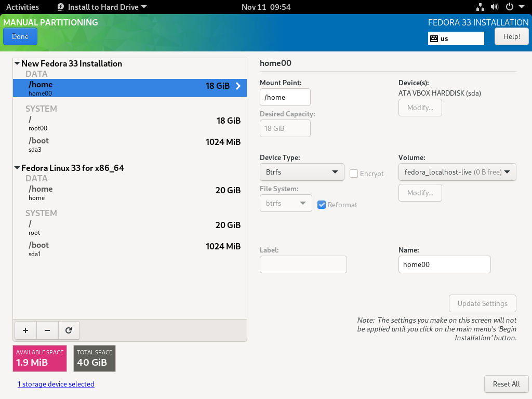
Task: Click the home00 heading in the details panel
Action: pyautogui.click(x=275, y=63)
